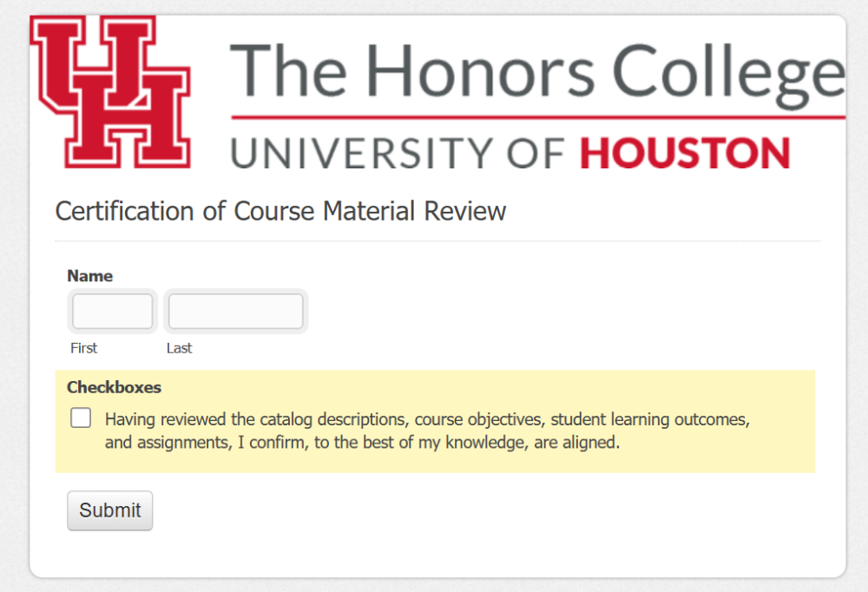Viewport: 868px width, 592px height.
Task: Click inside the First name field
Action: pyautogui.click(x=112, y=311)
